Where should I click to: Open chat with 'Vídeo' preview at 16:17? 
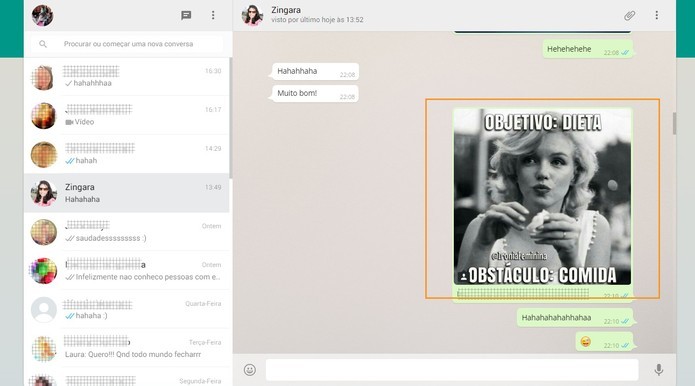127,116
